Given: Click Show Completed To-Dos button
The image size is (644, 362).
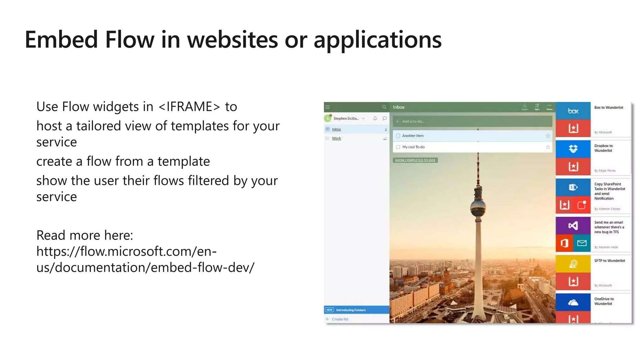Looking at the screenshot, I should (415, 160).
